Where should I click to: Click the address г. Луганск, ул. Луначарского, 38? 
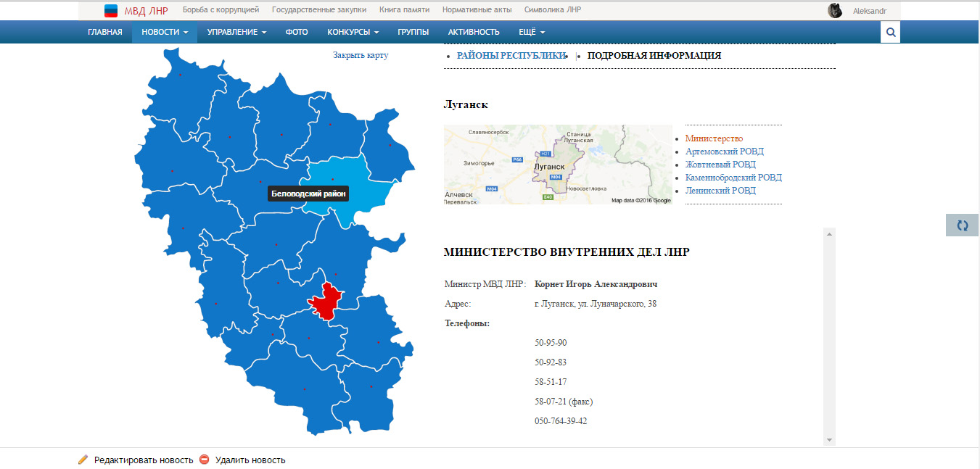pyautogui.click(x=596, y=304)
